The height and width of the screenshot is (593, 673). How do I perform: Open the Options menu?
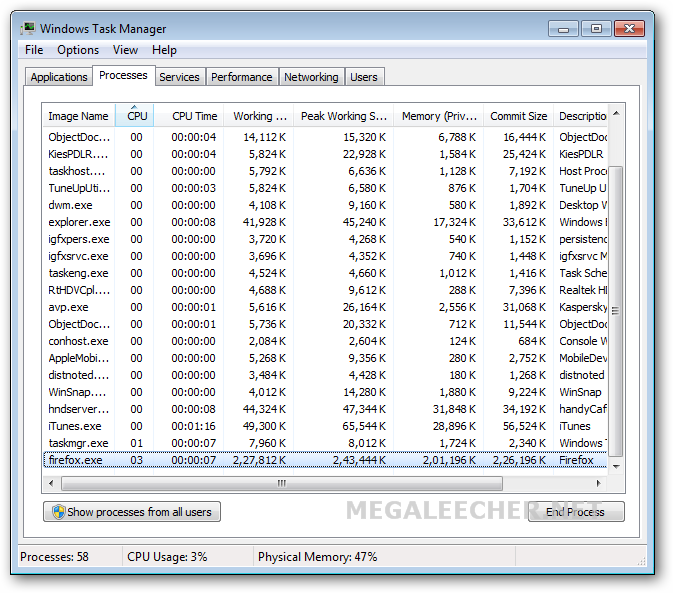click(x=78, y=50)
